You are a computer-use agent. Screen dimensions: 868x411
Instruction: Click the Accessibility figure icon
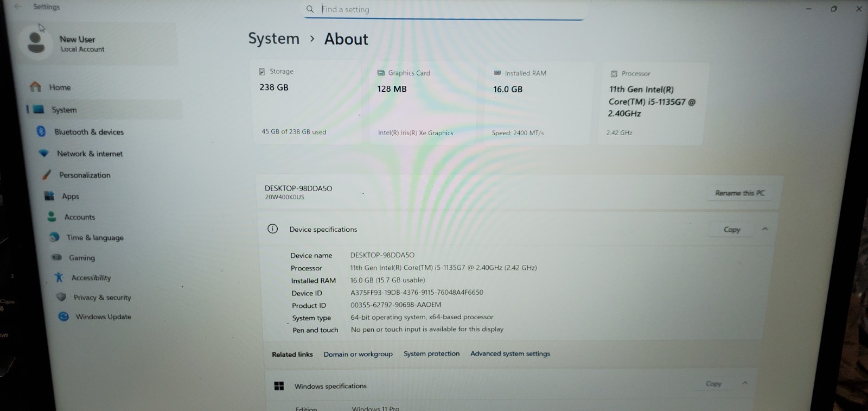point(59,277)
